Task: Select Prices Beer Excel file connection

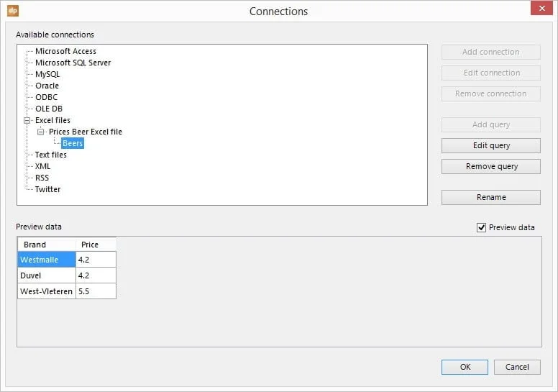Action: pos(86,132)
